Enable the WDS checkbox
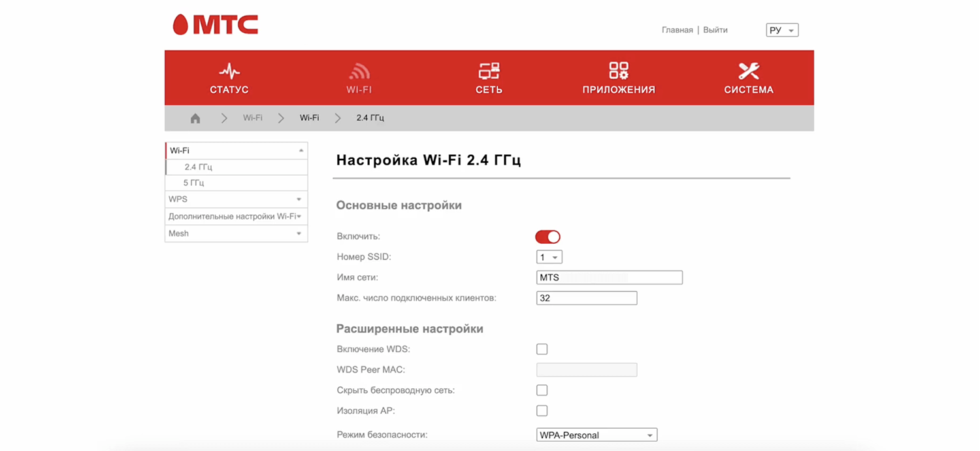The height and width of the screenshot is (451, 980). tap(542, 349)
